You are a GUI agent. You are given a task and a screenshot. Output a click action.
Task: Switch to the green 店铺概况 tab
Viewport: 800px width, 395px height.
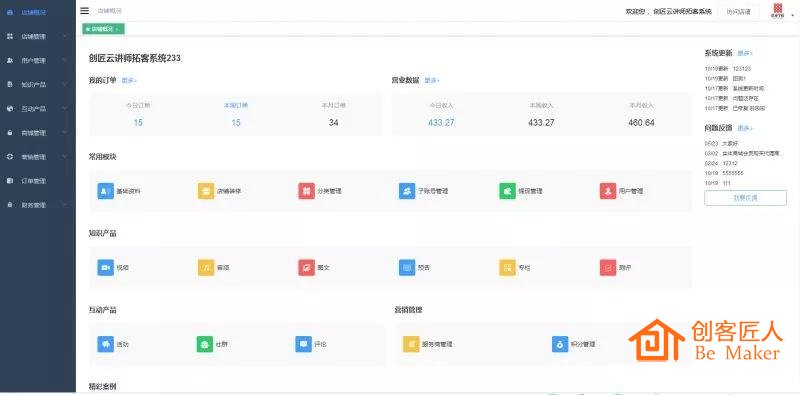pos(103,29)
